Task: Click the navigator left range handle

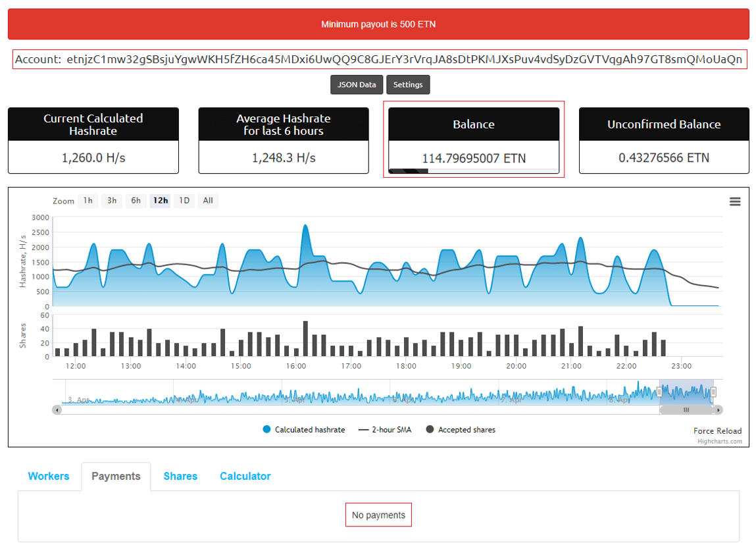Action: [x=659, y=392]
